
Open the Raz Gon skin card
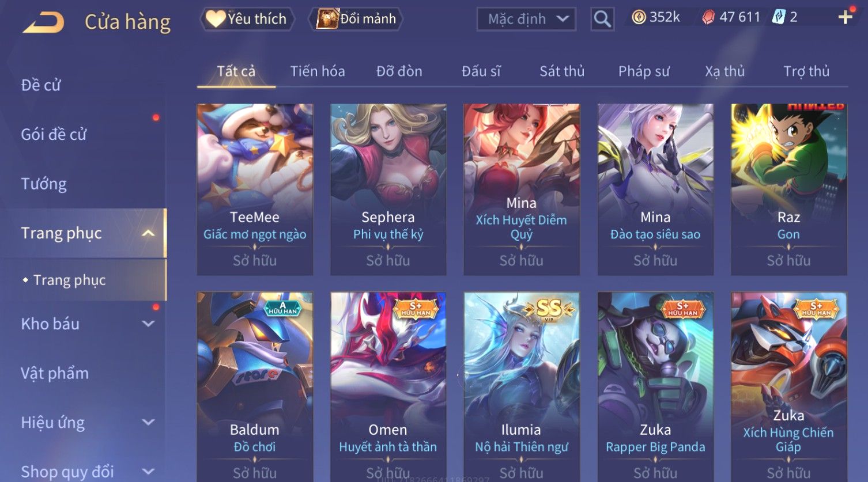coord(788,189)
